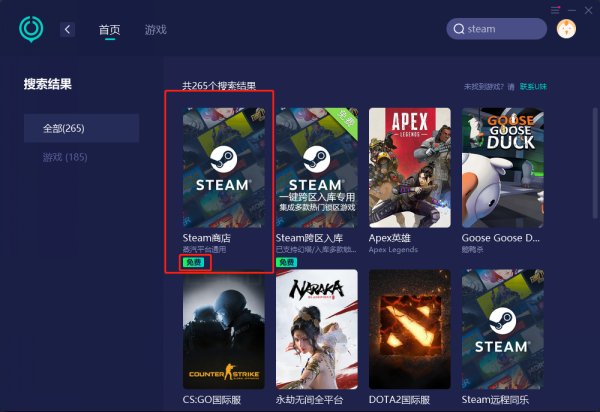Open the DOTA2 cover thumbnail

(x=410, y=329)
